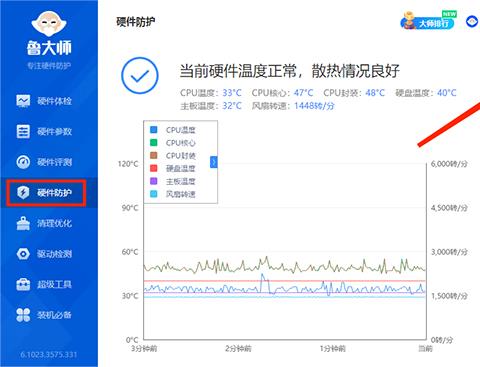Toggle 硬盘温度 red legend swatch
480x367 pixels.
tap(154, 168)
